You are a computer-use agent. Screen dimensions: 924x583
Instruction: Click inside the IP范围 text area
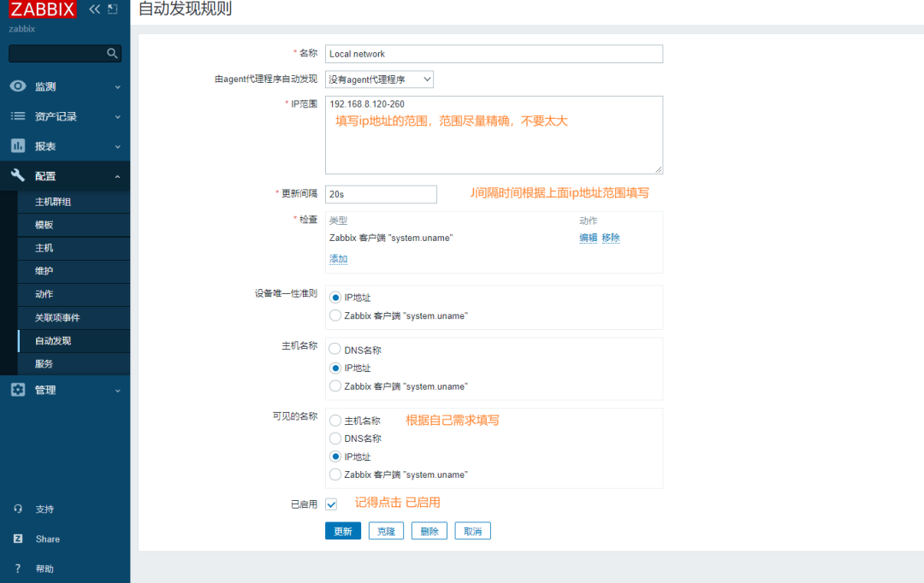494,132
